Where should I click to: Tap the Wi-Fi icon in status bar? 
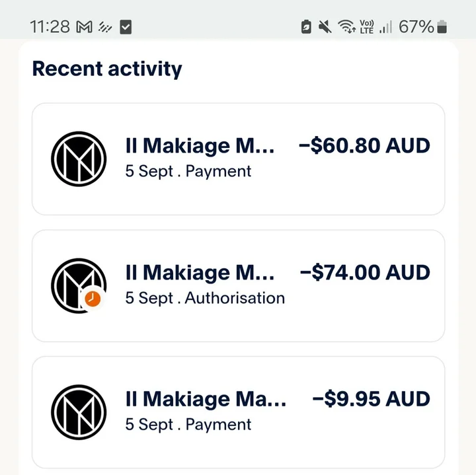(x=346, y=26)
